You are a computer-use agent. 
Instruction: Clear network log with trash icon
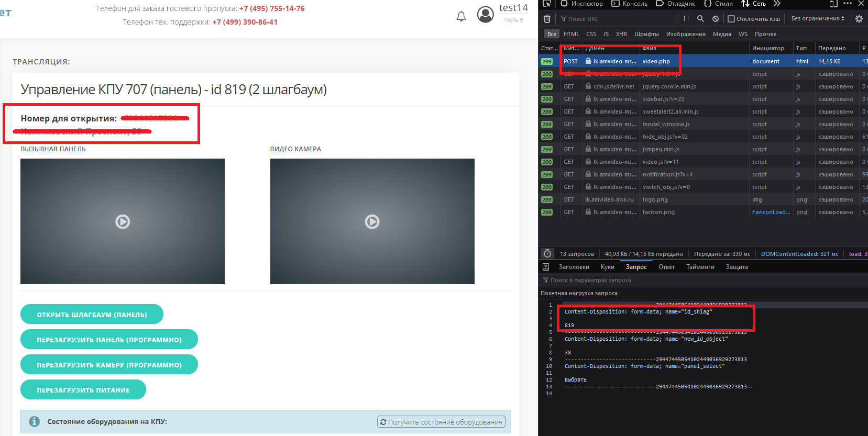(547, 19)
